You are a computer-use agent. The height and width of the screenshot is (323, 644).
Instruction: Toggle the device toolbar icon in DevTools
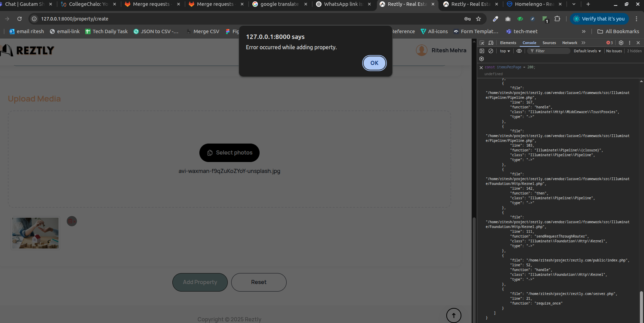491,43
